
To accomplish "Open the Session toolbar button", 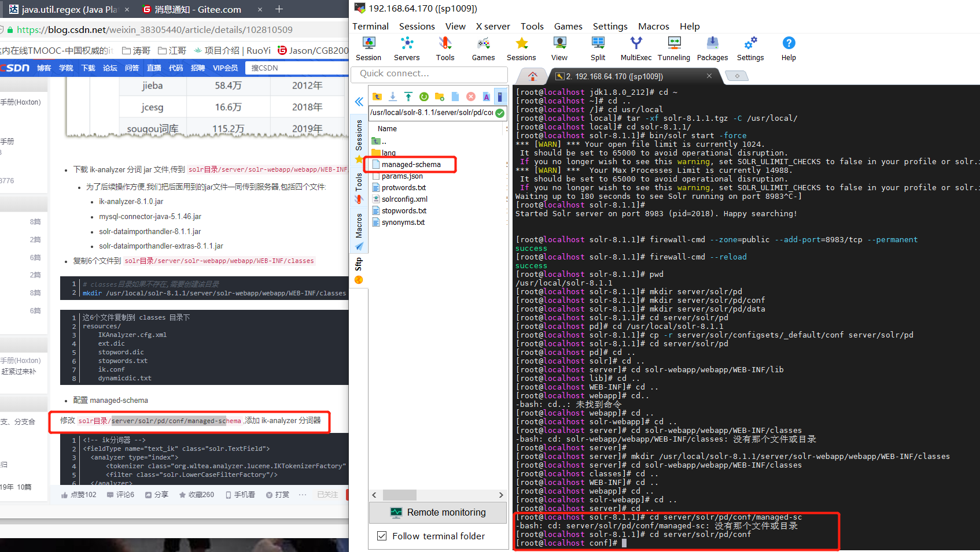I will (369, 49).
